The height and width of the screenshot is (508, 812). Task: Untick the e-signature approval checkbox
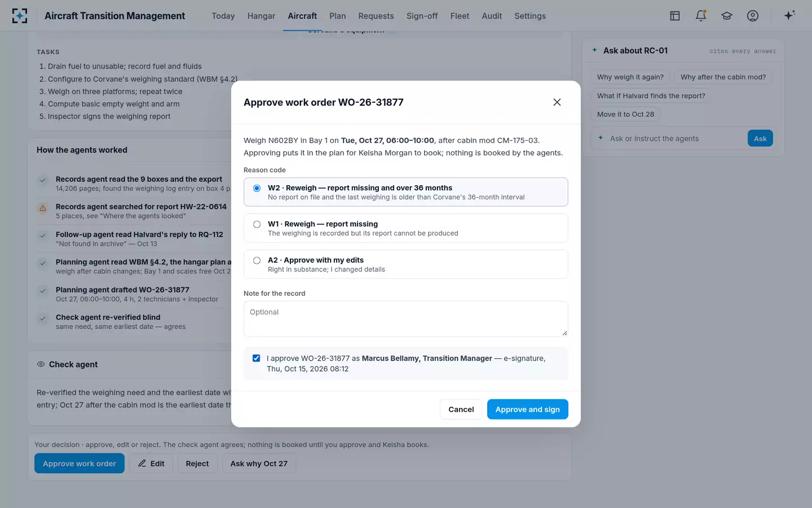[x=256, y=358]
